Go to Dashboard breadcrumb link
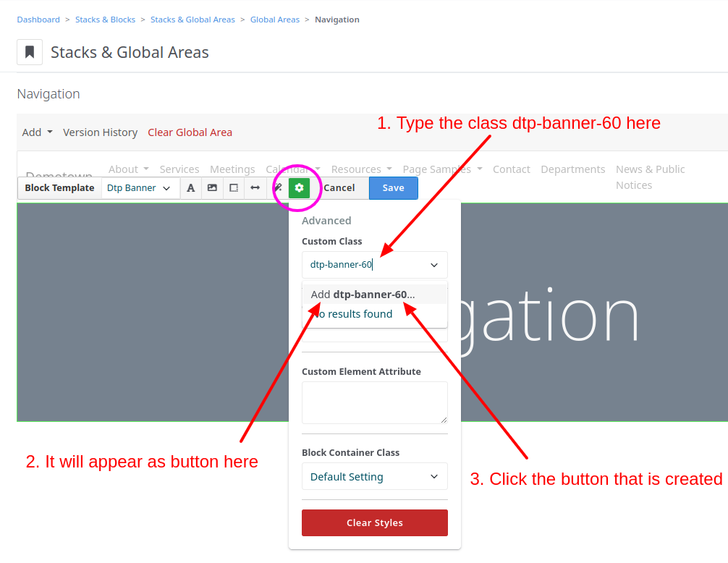 [38, 20]
